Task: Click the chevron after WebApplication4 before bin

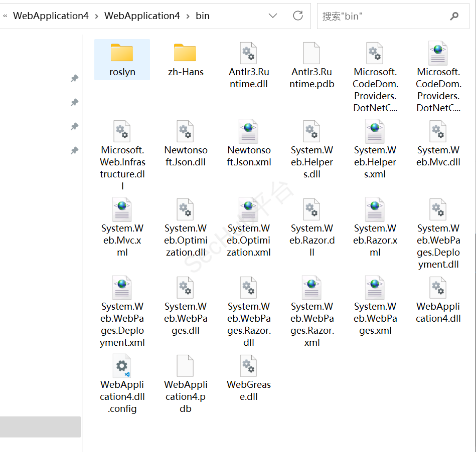Action: 188,16
